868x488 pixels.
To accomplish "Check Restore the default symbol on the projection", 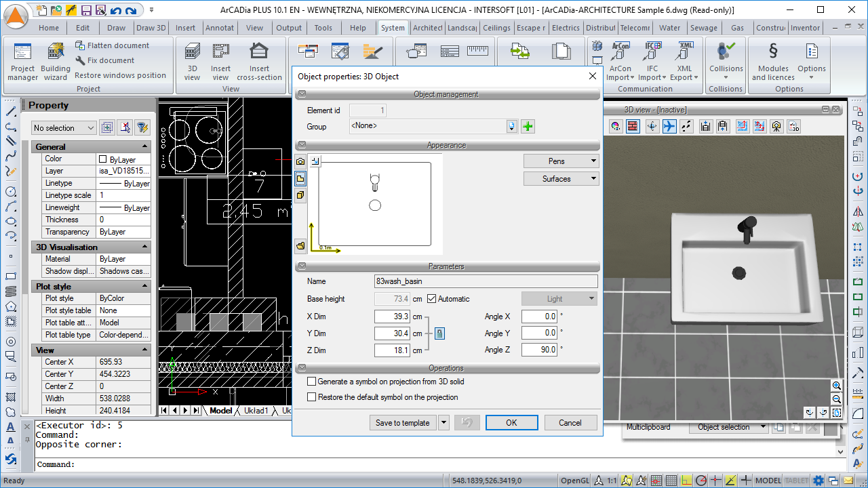I will (x=312, y=397).
